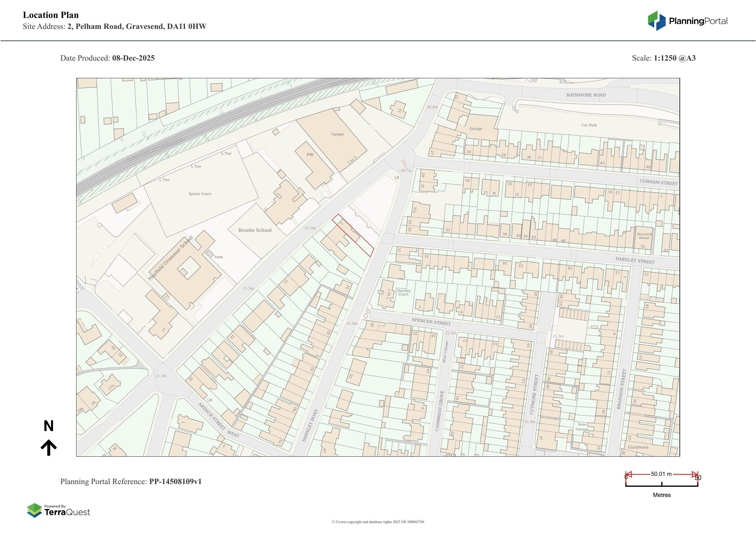
Task: Click the Date Produced 08-Dec-2025 text
Action: click(107, 58)
